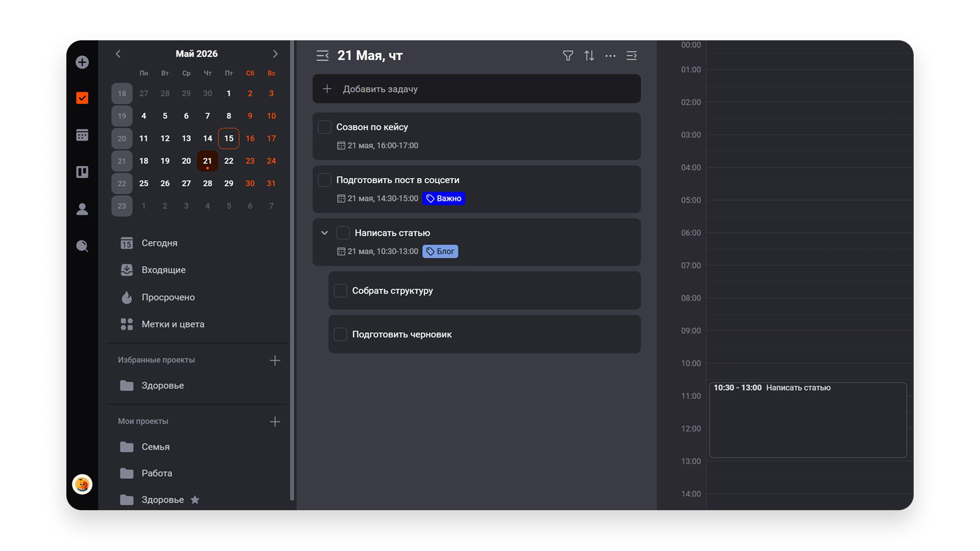Screen dimensions: 980x551
Task: Click date icon of Созвон по кейсу
Action: pyautogui.click(x=341, y=146)
